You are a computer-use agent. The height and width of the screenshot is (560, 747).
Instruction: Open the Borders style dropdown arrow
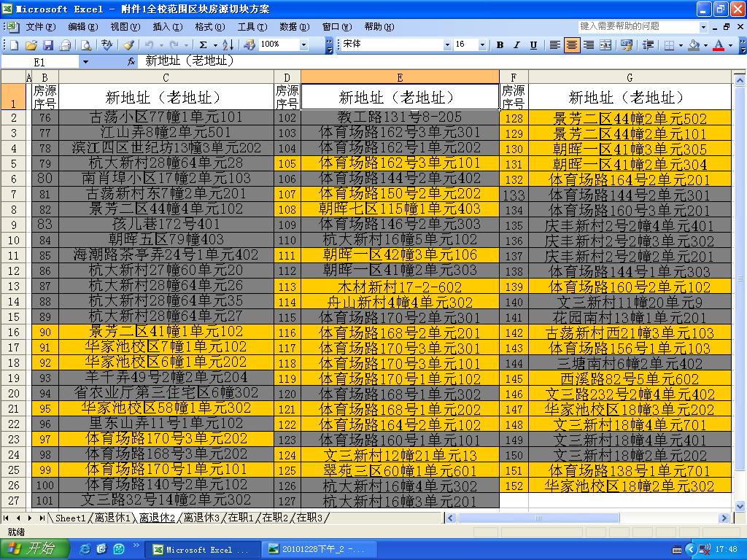tap(681, 44)
